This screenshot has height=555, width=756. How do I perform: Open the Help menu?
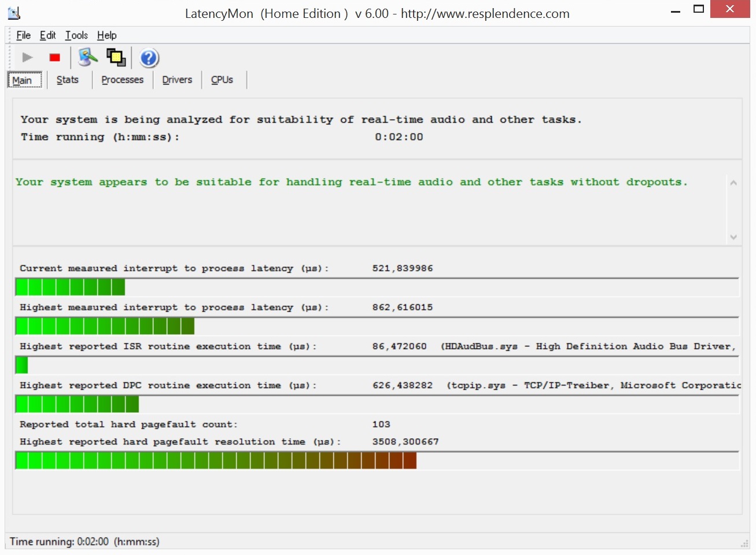coord(107,35)
